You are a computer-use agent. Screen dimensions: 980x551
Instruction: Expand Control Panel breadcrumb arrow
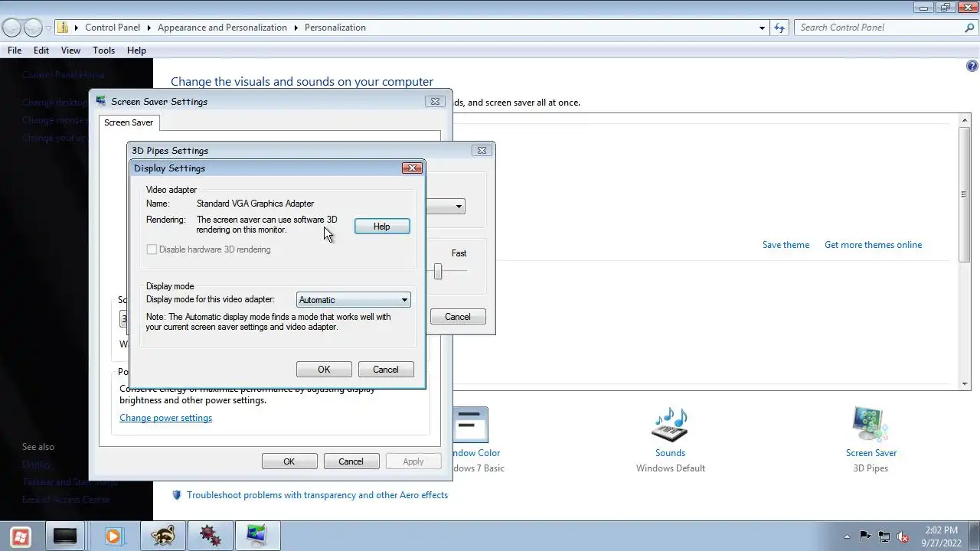[x=149, y=28]
